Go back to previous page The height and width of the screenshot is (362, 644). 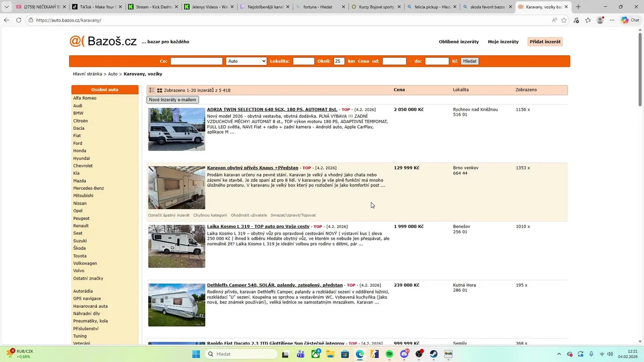7,20
